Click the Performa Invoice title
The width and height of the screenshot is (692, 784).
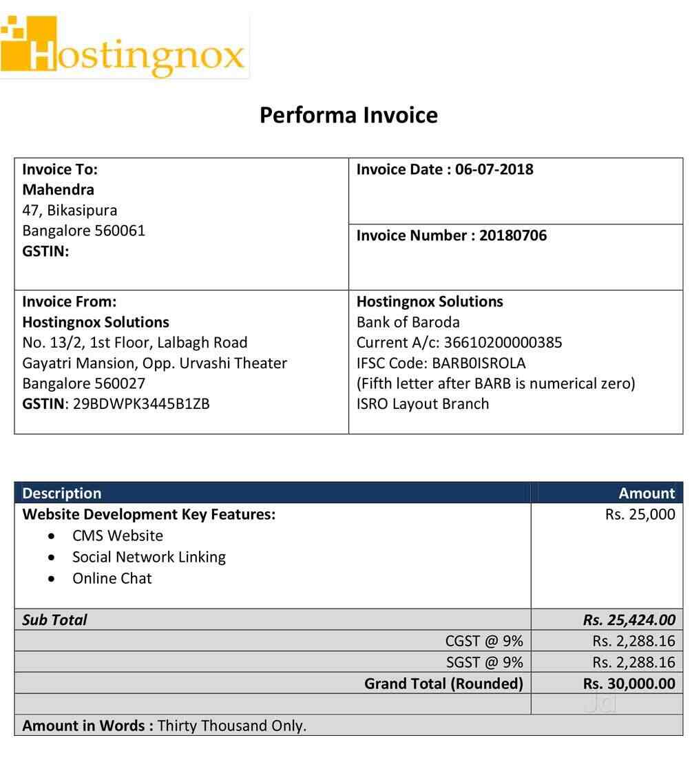point(348,115)
